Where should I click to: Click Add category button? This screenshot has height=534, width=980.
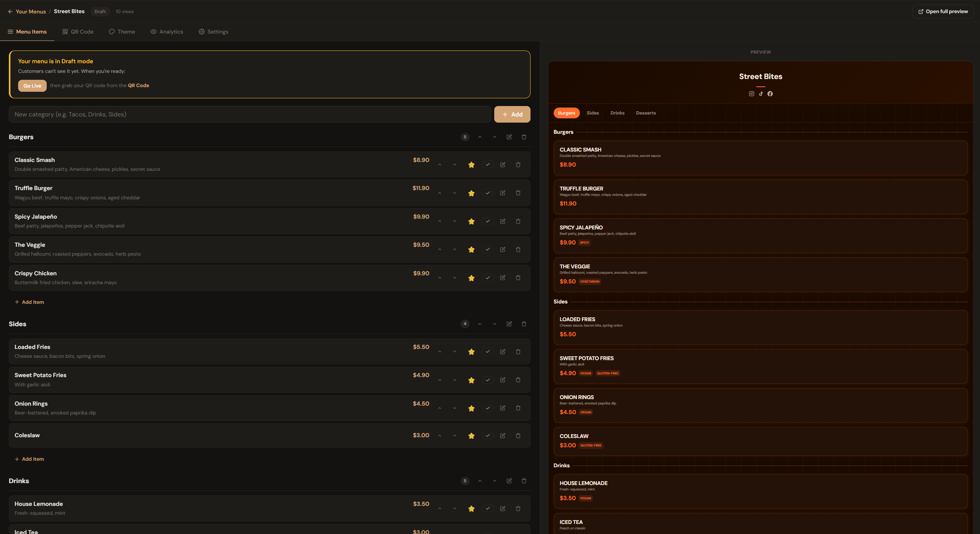tap(512, 115)
